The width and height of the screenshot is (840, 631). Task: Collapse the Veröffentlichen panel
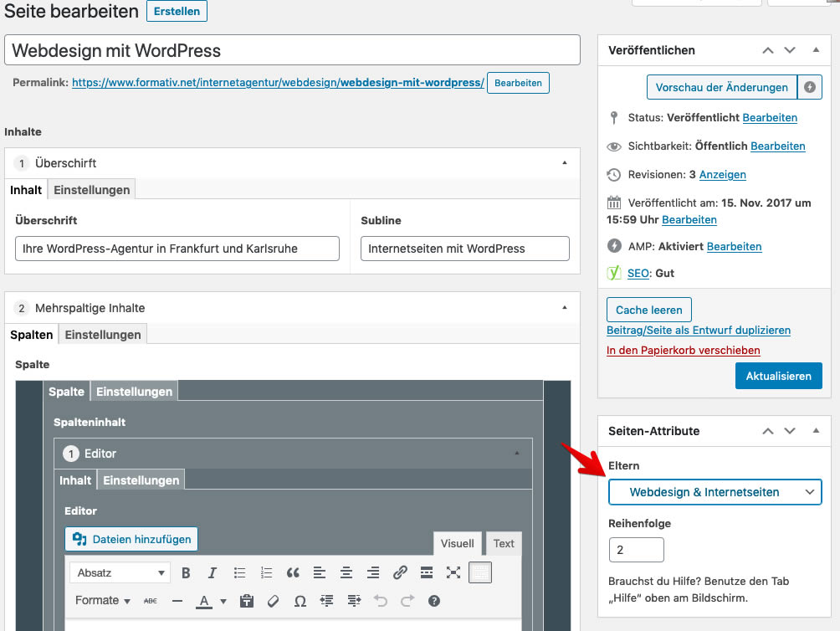pyautogui.click(x=816, y=50)
